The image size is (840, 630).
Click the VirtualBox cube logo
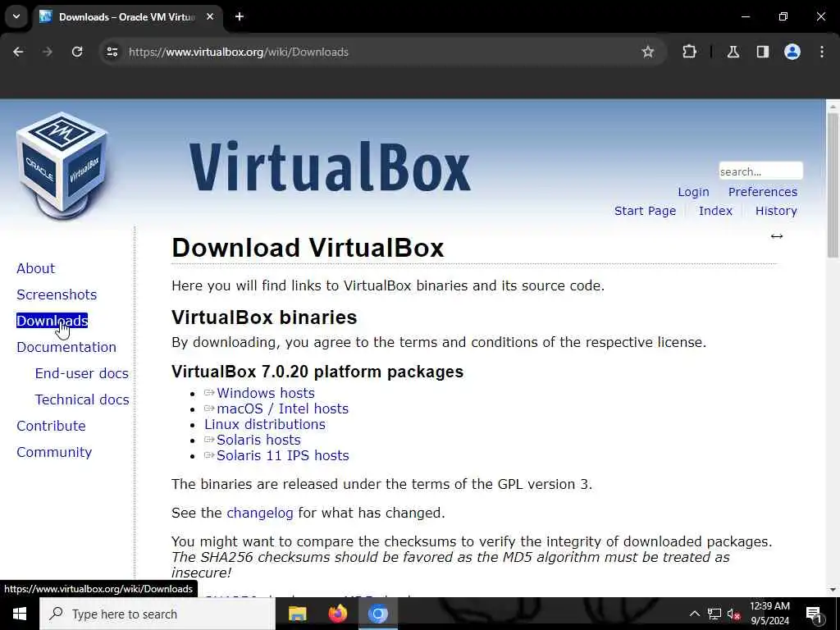[62, 165]
